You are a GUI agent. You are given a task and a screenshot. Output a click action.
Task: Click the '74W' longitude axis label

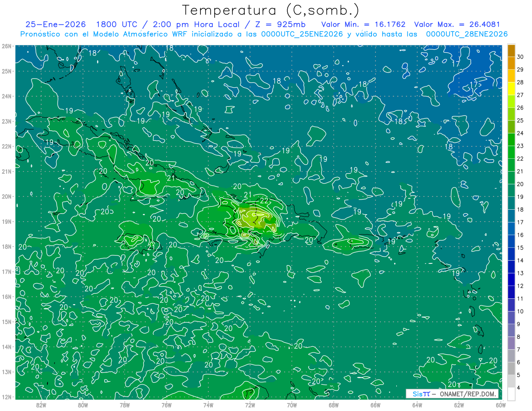[x=208, y=404]
